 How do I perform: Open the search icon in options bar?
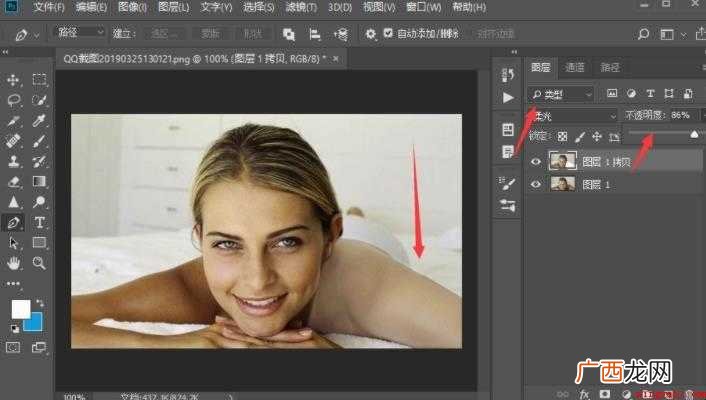click(643, 34)
